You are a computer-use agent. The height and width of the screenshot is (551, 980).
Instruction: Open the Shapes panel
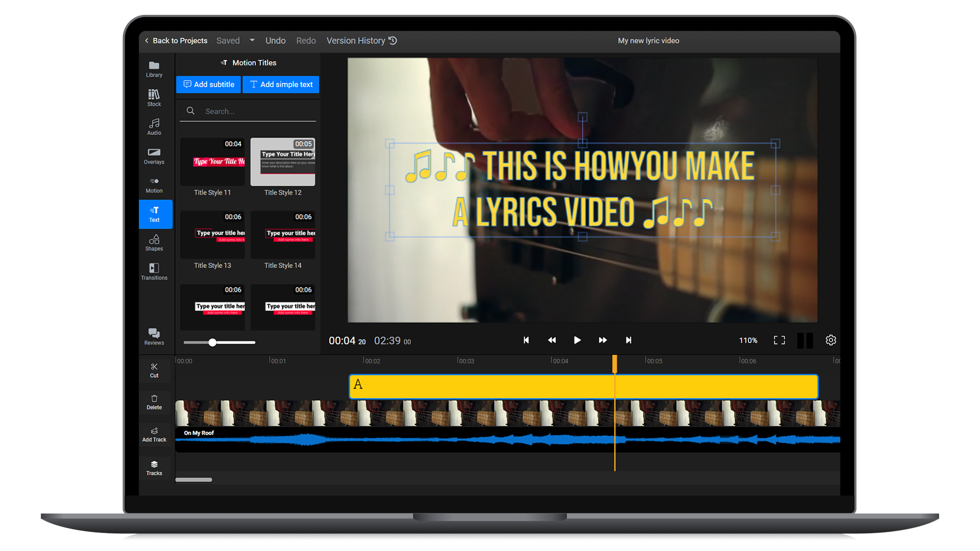click(154, 243)
